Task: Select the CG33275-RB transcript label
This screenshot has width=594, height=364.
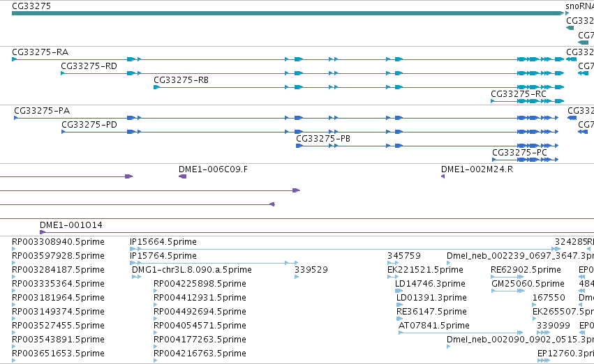Action: (x=181, y=80)
